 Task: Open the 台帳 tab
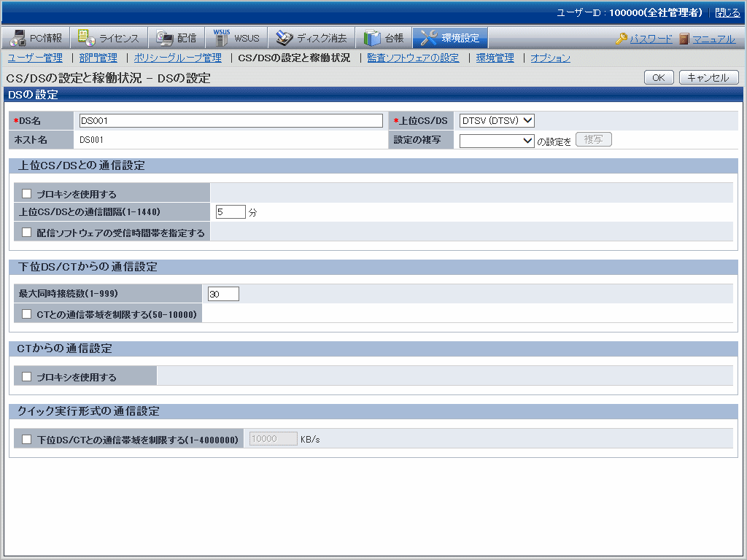point(384,38)
